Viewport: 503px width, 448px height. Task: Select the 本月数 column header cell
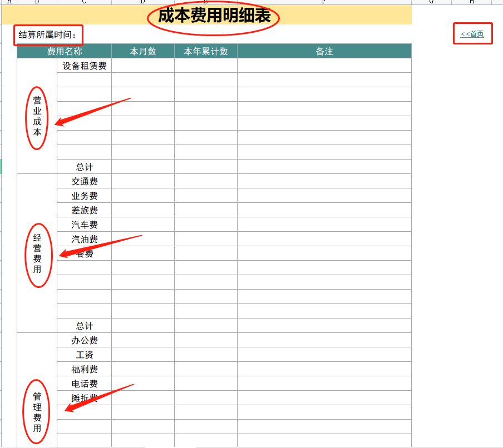pos(142,51)
